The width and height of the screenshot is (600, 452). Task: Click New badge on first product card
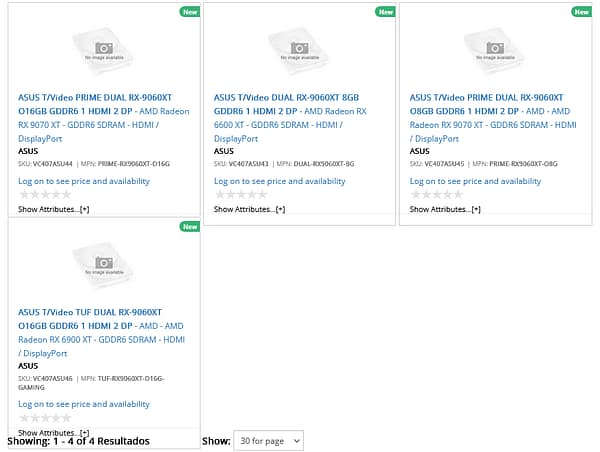[189, 12]
